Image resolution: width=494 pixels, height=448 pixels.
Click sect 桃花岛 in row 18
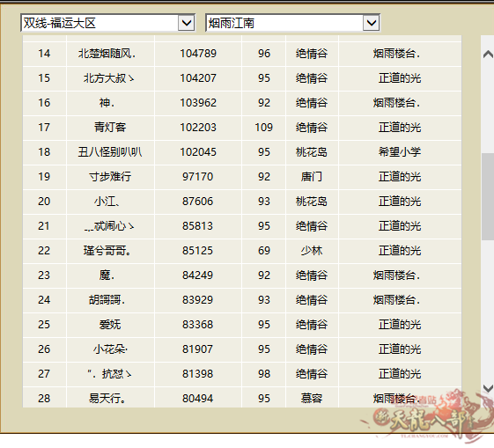coord(312,152)
